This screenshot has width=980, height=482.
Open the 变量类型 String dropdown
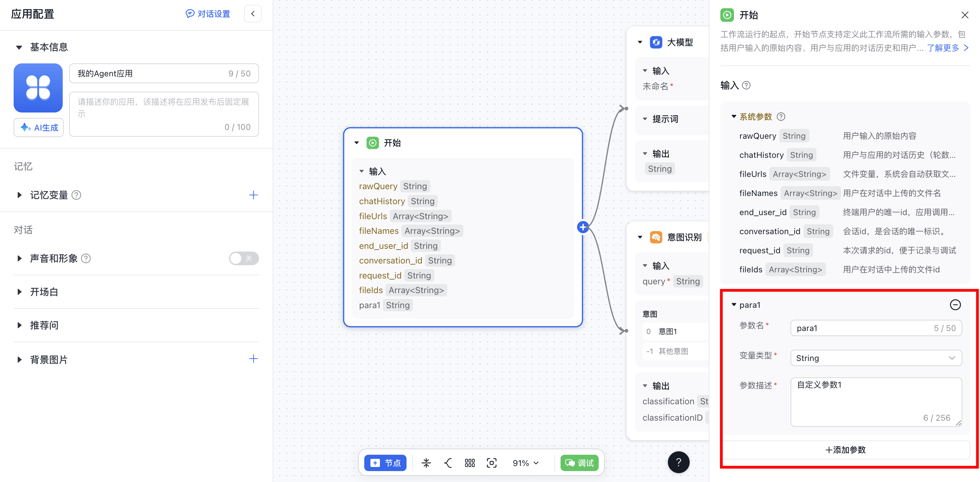pos(876,358)
